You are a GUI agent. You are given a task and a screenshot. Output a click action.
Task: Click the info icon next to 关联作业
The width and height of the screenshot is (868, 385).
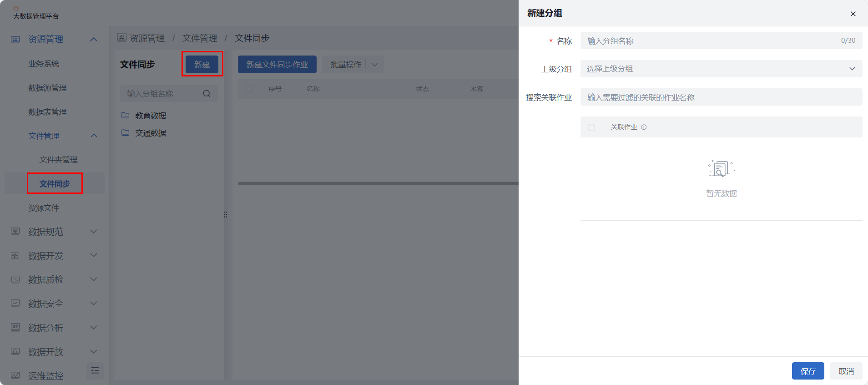click(x=644, y=127)
